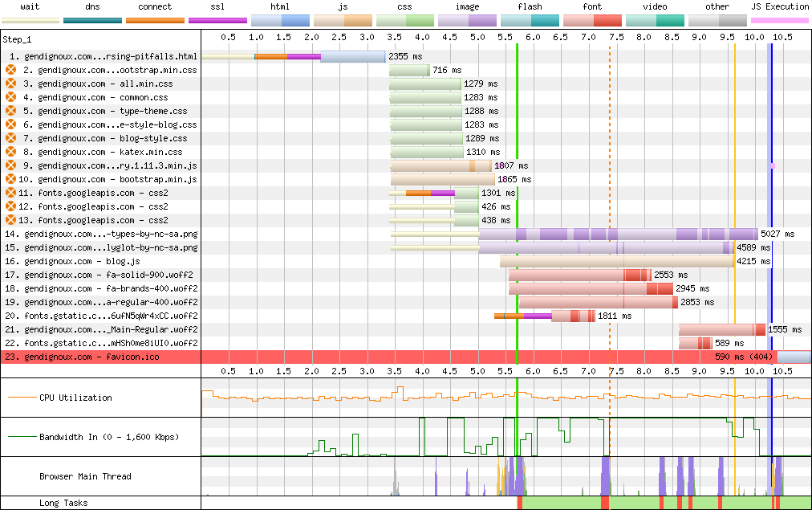
Task: Select request 1 HTML document label
Action: point(103,56)
